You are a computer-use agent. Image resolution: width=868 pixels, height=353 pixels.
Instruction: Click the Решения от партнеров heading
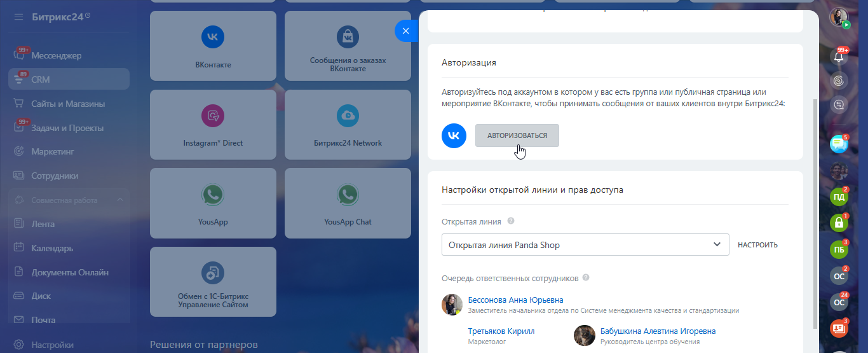coord(204,345)
